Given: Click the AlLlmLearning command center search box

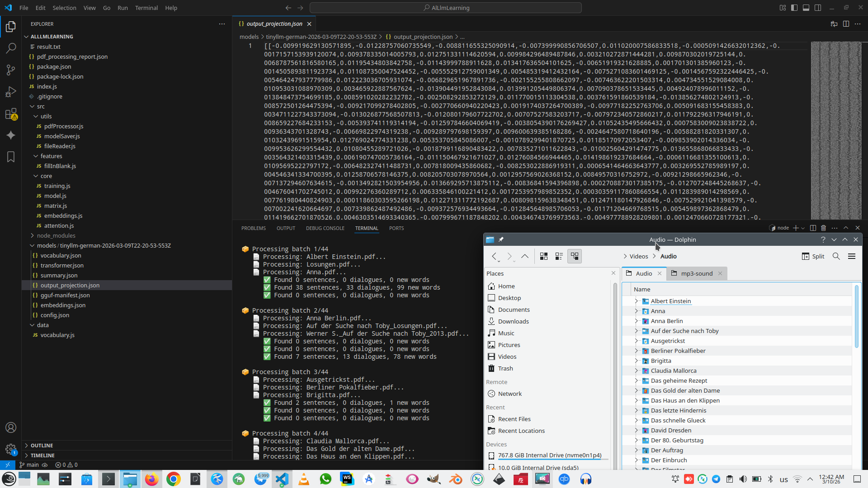Looking at the screenshot, I should 445,8.
